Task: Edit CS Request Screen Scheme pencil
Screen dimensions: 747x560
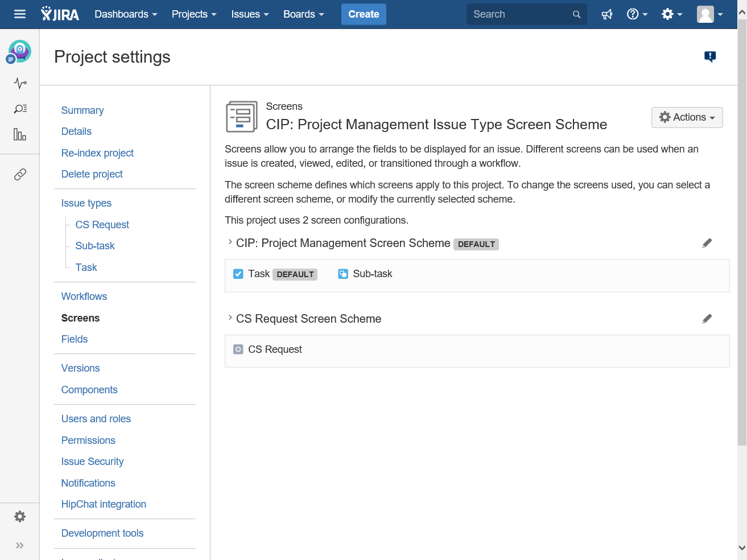Action: tap(707, 319)
